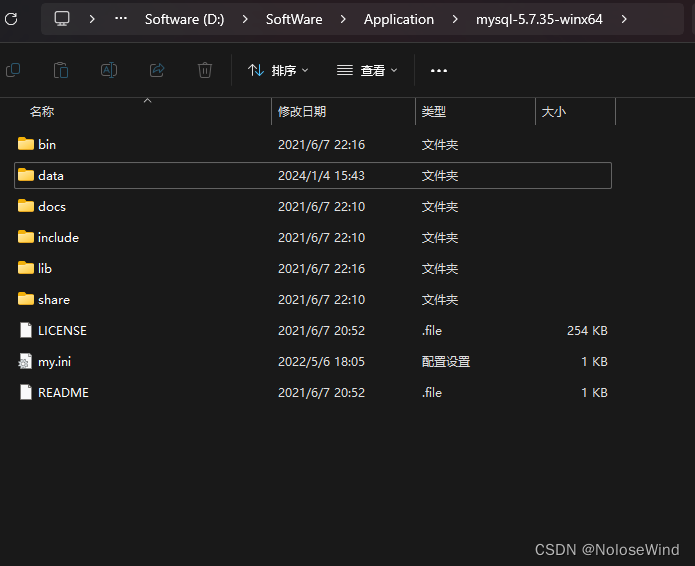
Task: Click the 2022/5/6 18:05 date cell
Action: click(321, 362)
